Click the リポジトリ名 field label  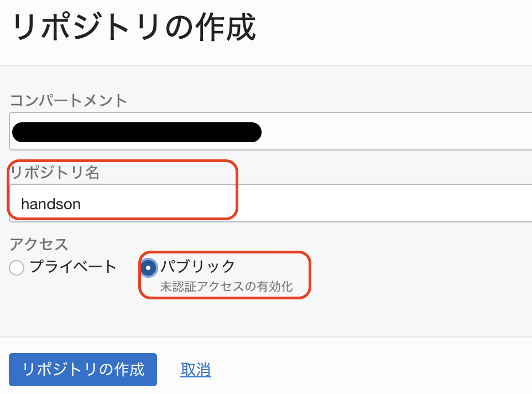[55, 173]
